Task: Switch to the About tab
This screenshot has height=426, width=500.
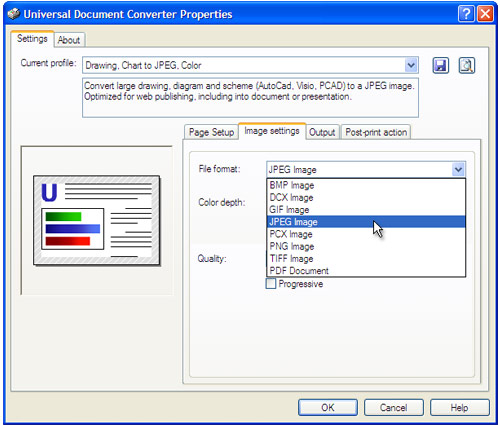Action: (x=69, y=40)
